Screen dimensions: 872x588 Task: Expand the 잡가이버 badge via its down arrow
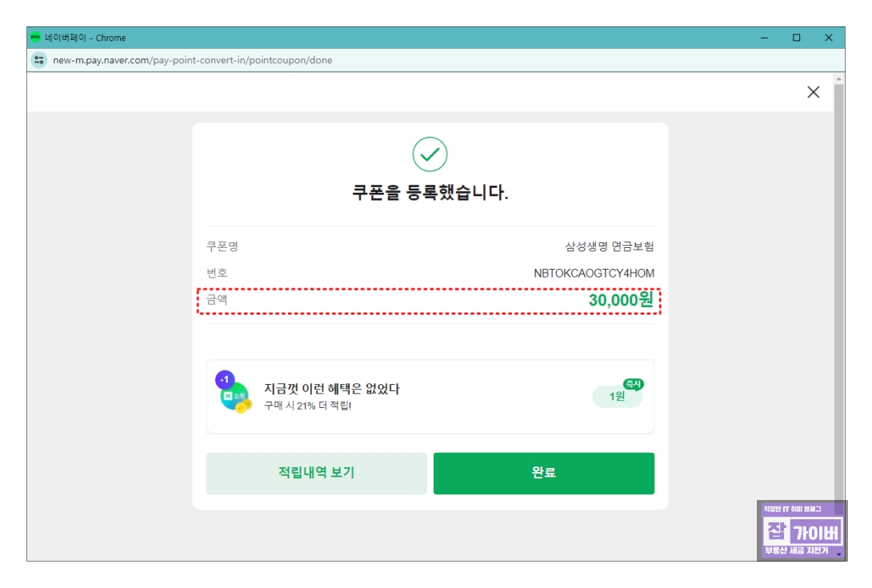pos(839,554)
